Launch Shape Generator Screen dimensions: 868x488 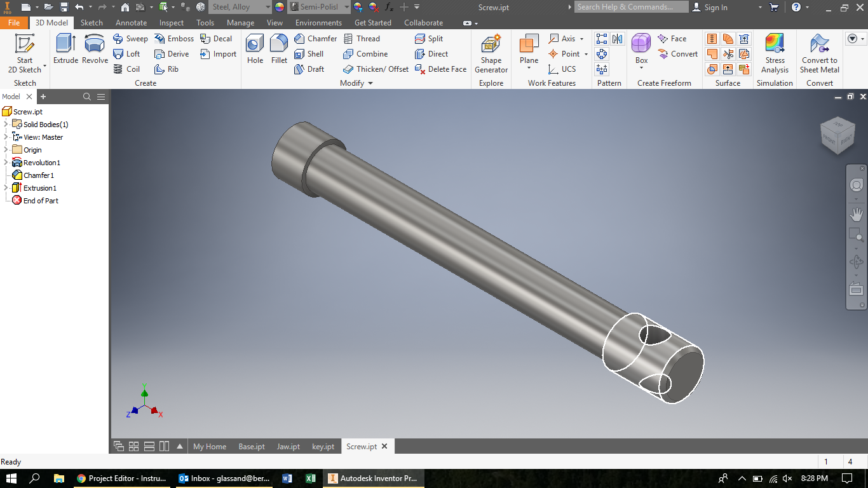(x=491, y=54)
